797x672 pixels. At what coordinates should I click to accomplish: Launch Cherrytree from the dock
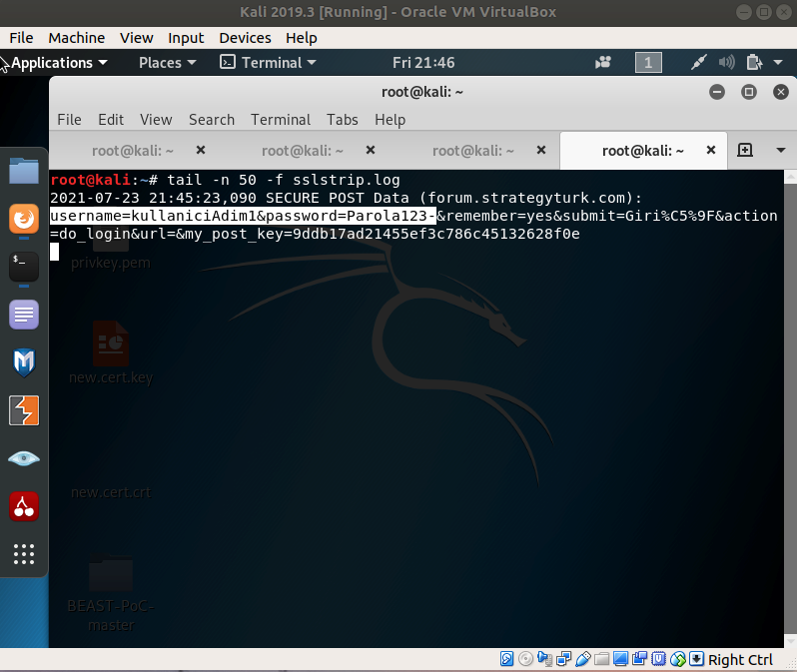[23, 506]
